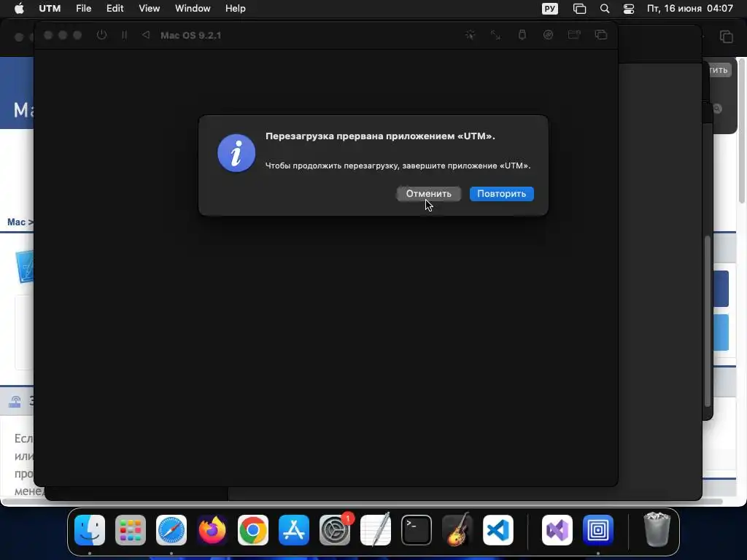Screen dimensions: 747x560
Task: Open Terminal from the Dock
Action: click(x=417, y=530)
